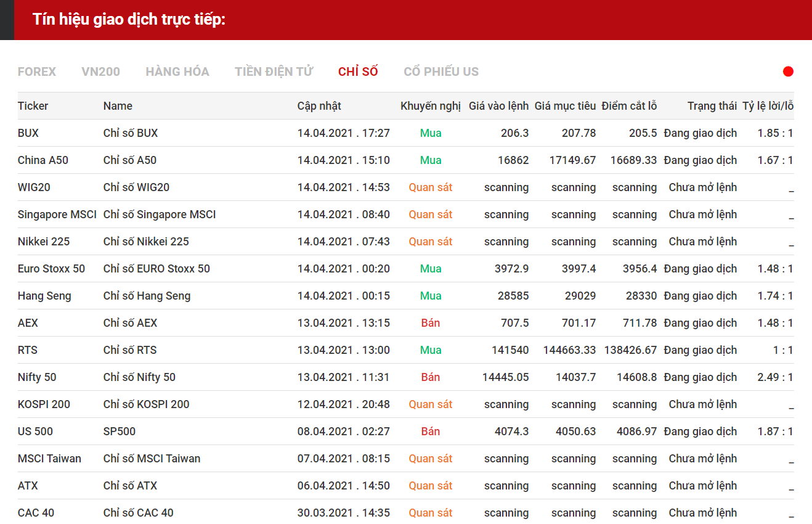Click the Khuyến nghị column header
The image size is (812, 524).
click(x=431, y=106)
